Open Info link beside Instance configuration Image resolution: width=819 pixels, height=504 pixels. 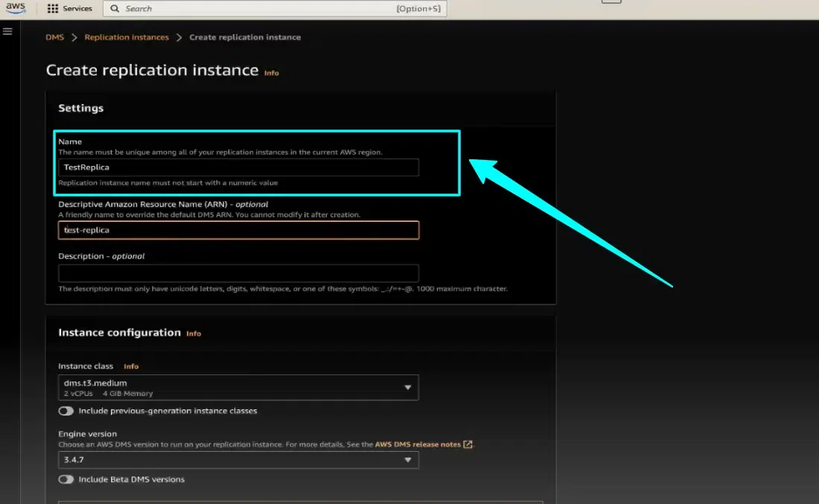tap(194, 334)
